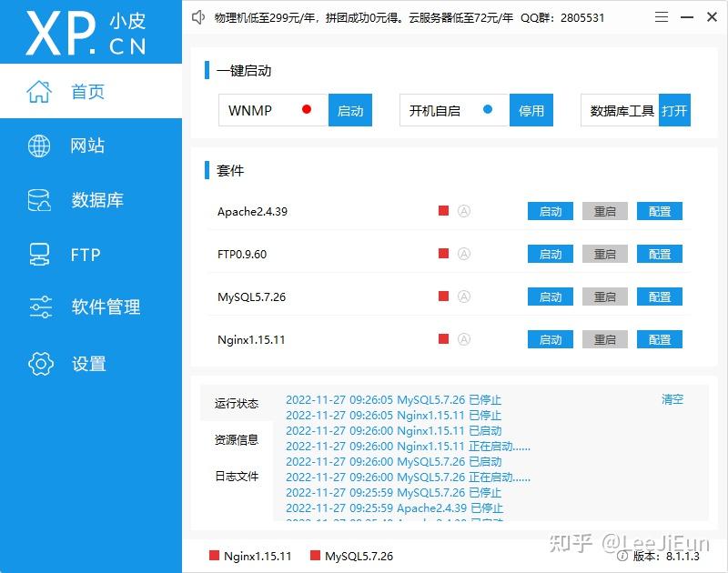Clear the log with 清空
Screen dimensions: 728x573
(672, 399)
